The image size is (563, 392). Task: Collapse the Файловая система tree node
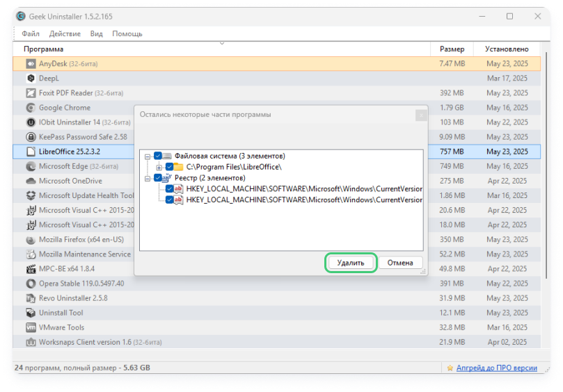click(148, 156)
